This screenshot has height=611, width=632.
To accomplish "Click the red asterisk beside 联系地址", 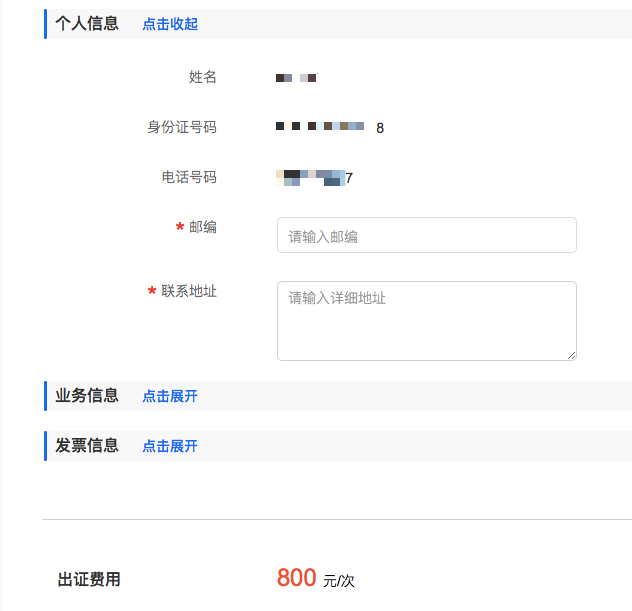I will [x=152, y=291].
